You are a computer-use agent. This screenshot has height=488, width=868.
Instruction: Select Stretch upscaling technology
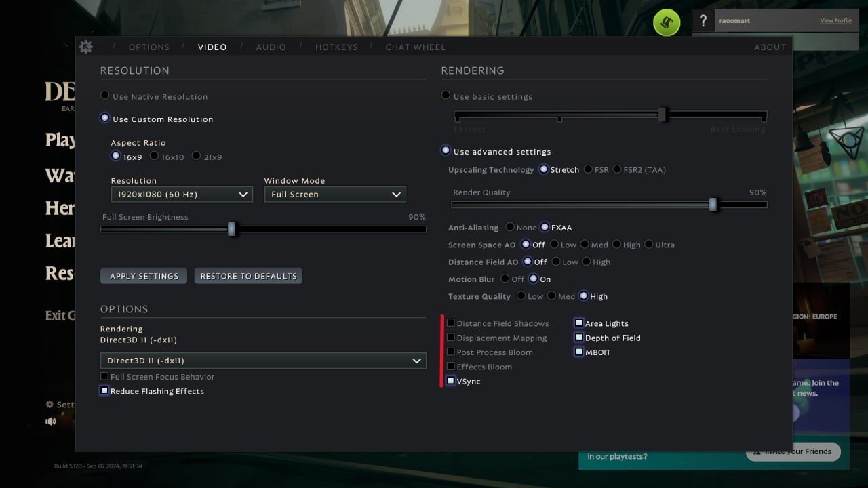544,169
